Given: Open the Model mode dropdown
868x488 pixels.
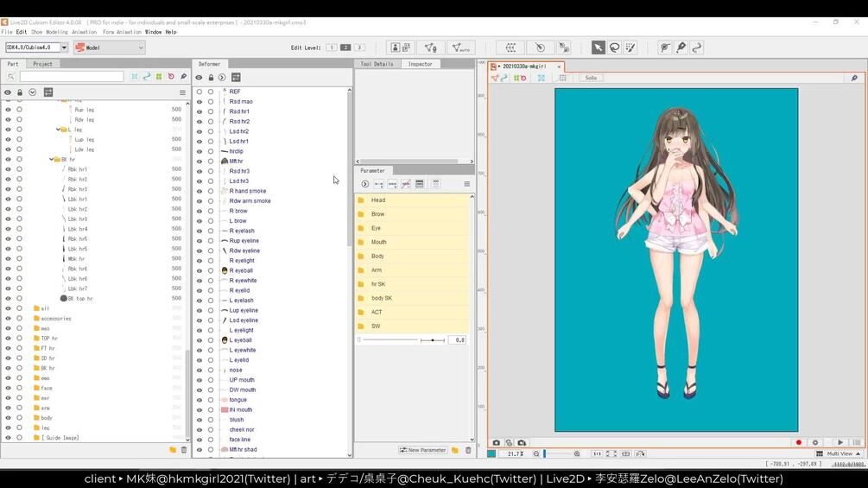Looking at the screenshot, I should 109,48.
